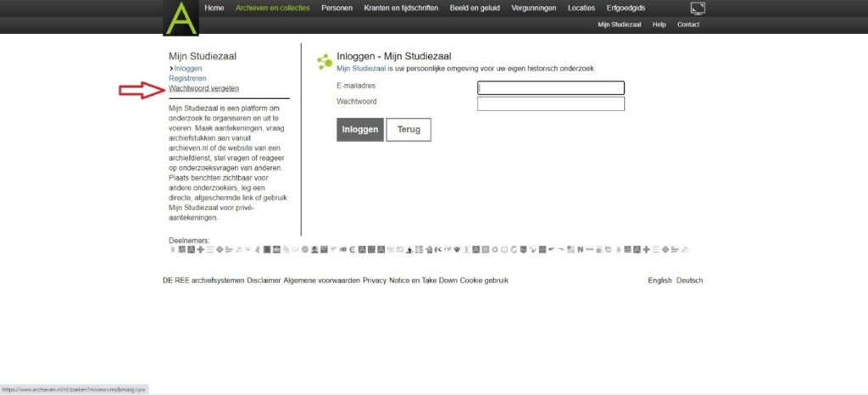Click Wachtwoord vergeten link
This screenshot has height=395, width=868.
coord(203,88)
